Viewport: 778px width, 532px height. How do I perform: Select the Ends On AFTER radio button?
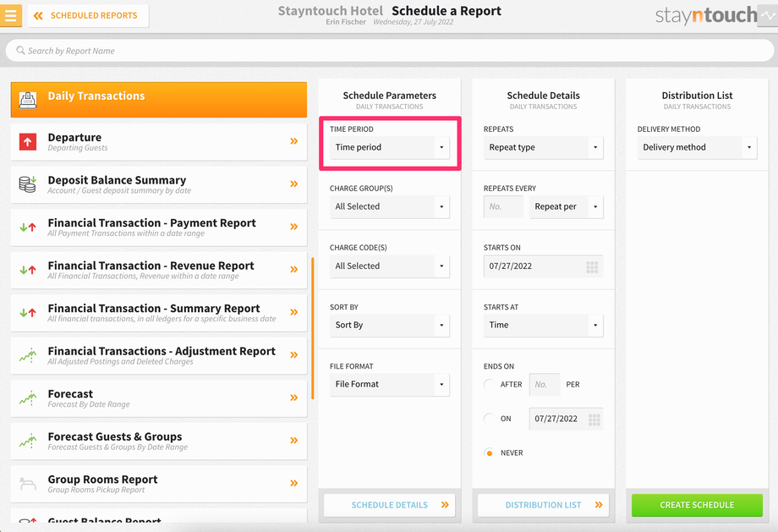(x=490, y=384)
